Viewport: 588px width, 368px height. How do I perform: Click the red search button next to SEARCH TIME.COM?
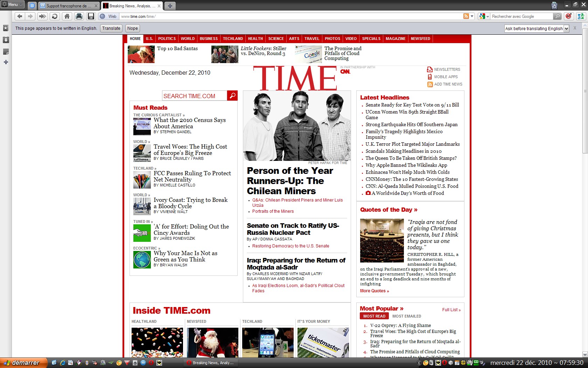tap(232, 95)
